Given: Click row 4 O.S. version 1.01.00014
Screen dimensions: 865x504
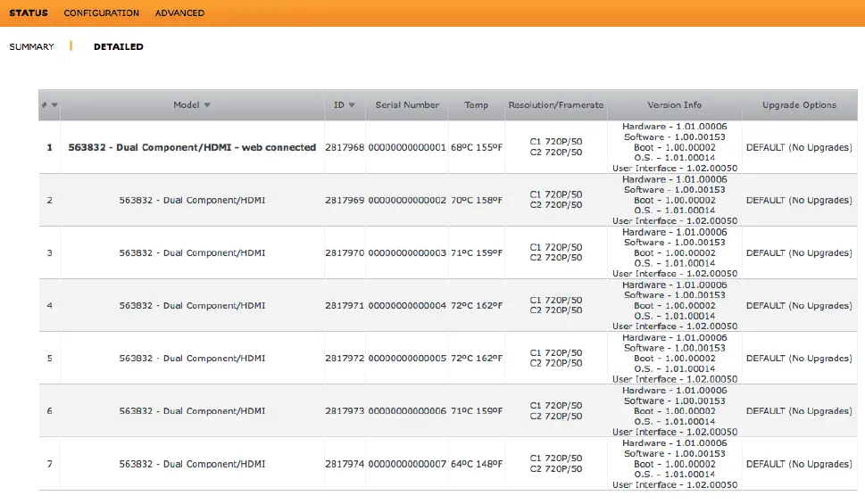Looking at the screenshot, I should [675, 316].
